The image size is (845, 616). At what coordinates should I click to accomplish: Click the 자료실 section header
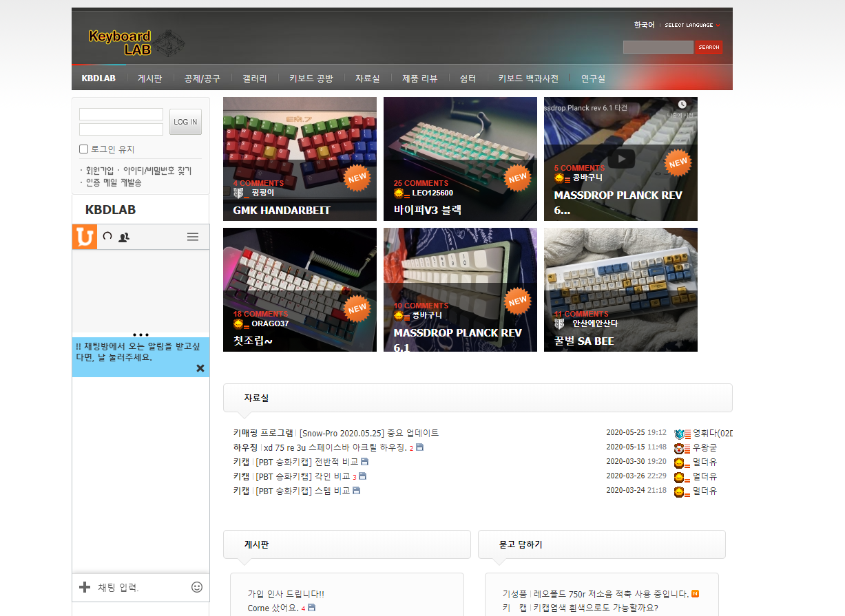[x=477, y=398]
